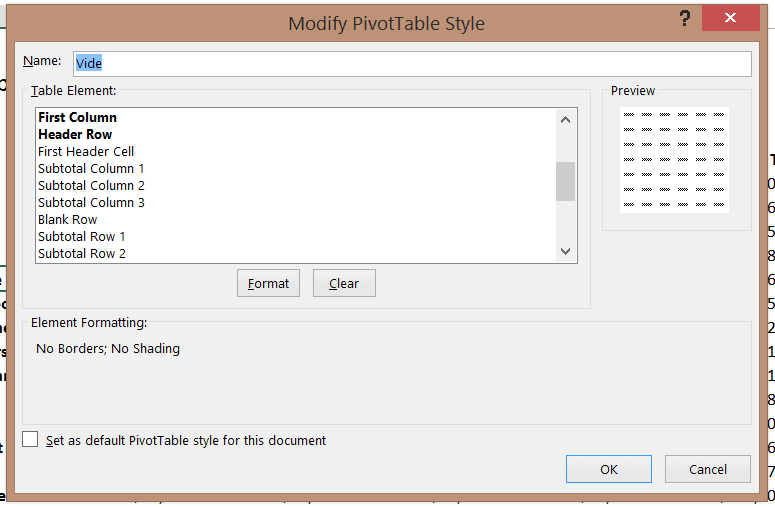This screenshot has width=775, height=507.
Task: Click the Help question mark icon
Action: click(x=685, y=19)
